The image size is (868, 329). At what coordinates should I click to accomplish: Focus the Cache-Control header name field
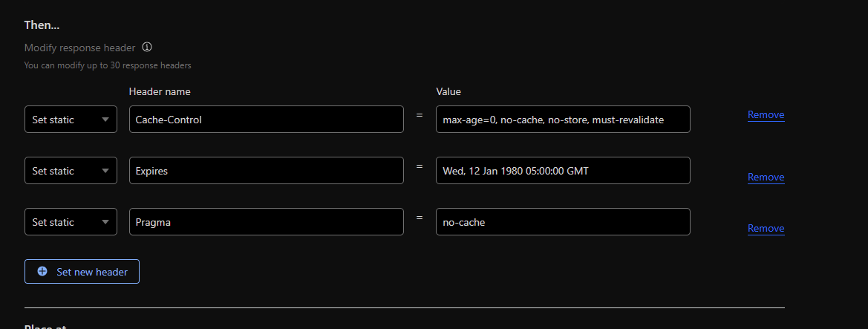(266, 120)
